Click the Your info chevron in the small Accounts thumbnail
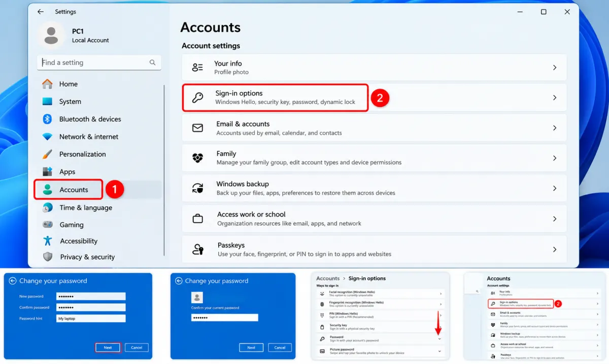The width and height of the screenshot is (609, 364). (x=597, y=293)
